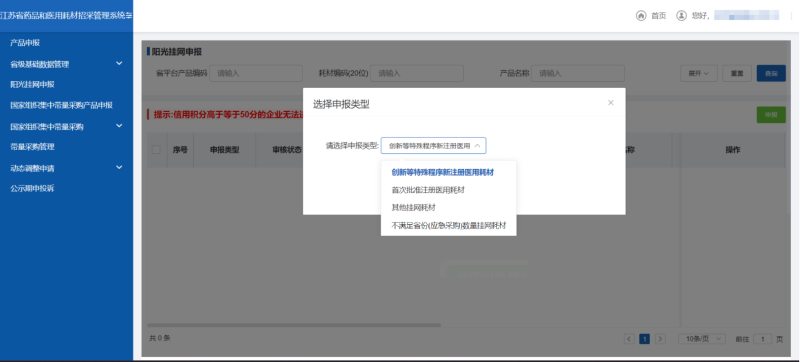Click the 省平台产品编码 input field
Viewport: 800px width, 362px height.
(256, 73)
